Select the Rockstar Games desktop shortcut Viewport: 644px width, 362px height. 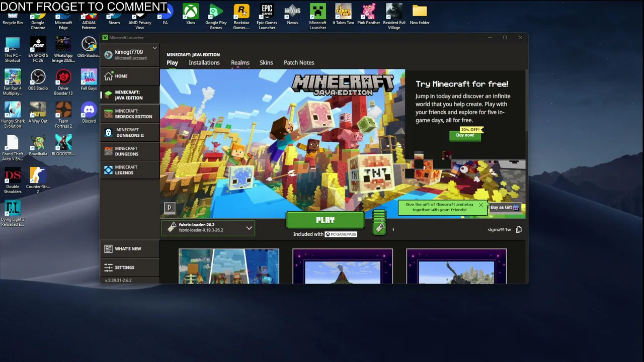[242, 17]
